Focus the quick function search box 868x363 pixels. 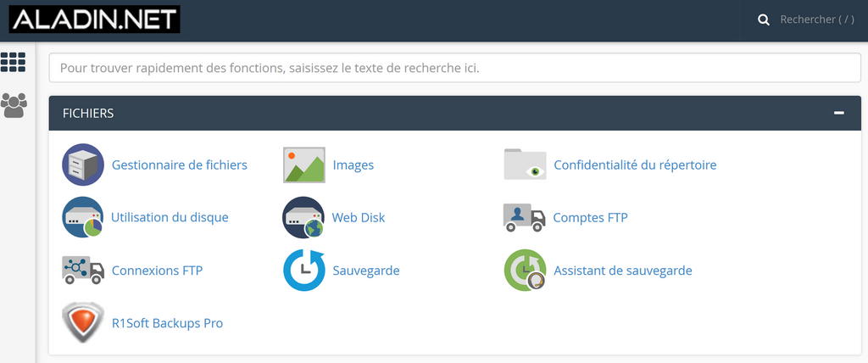pyautogui.click(x=454, y=67)
